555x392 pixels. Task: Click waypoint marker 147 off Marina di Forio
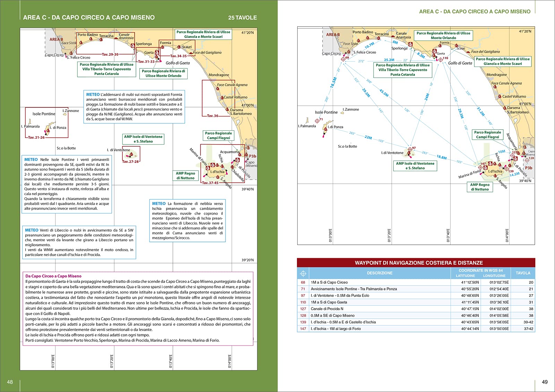[x=480, y=167]
